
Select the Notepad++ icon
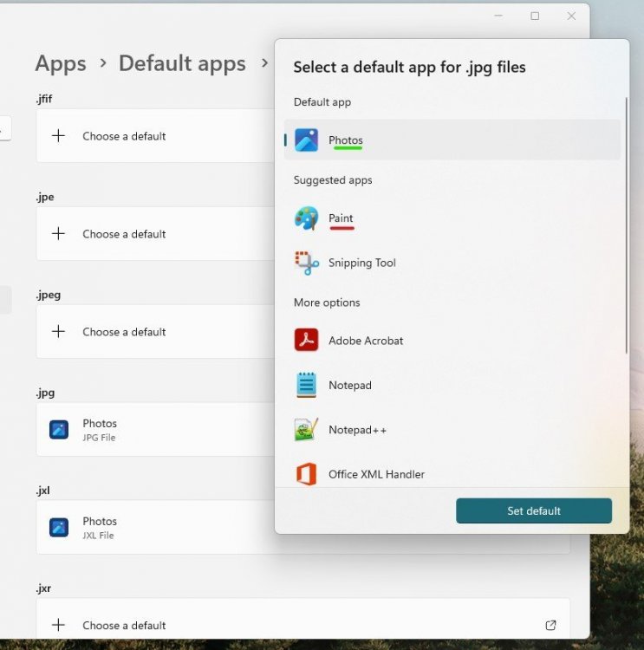tap(306, 429)
